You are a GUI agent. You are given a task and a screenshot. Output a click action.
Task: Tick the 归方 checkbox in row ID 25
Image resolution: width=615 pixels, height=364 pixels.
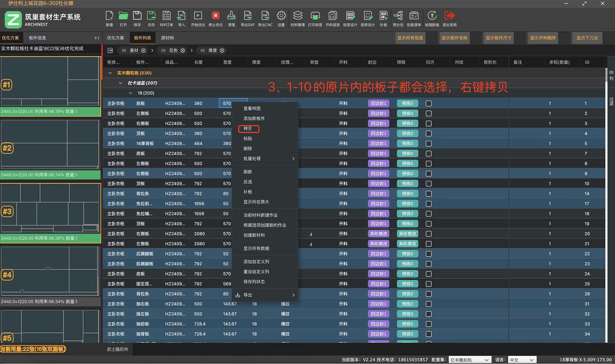429,284
